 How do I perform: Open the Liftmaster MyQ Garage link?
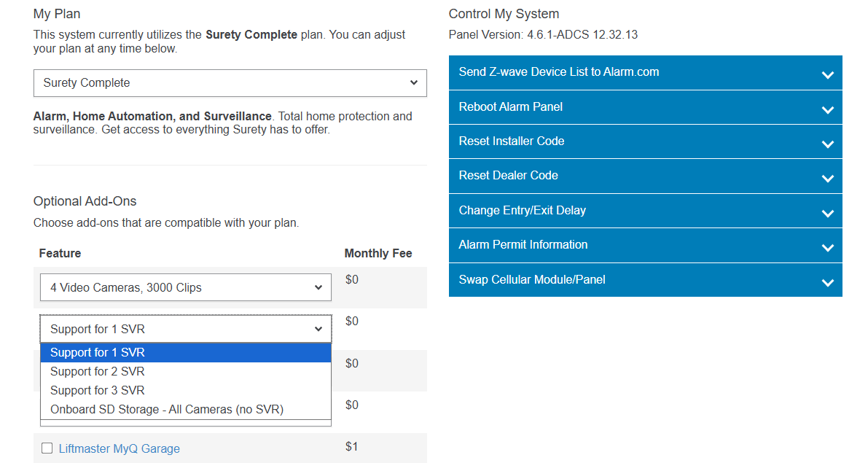pyautogui.click(x=119, y=449)
